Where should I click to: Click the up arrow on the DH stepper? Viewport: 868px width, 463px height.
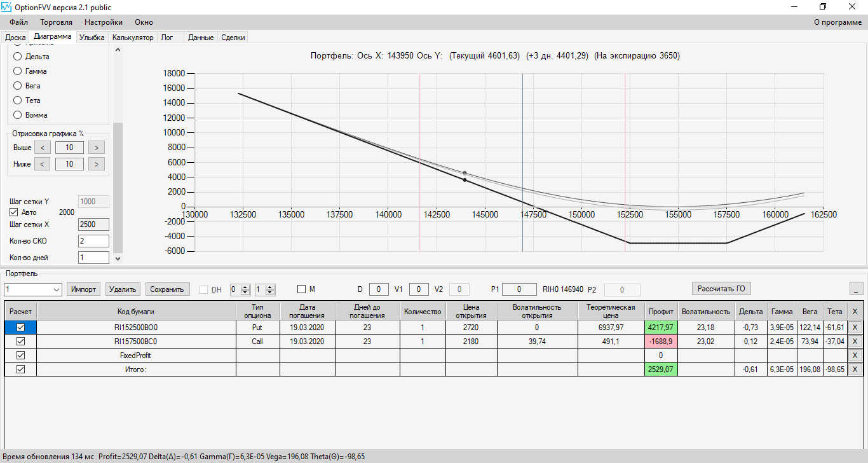pyautogui.click(x=247, y=287)
